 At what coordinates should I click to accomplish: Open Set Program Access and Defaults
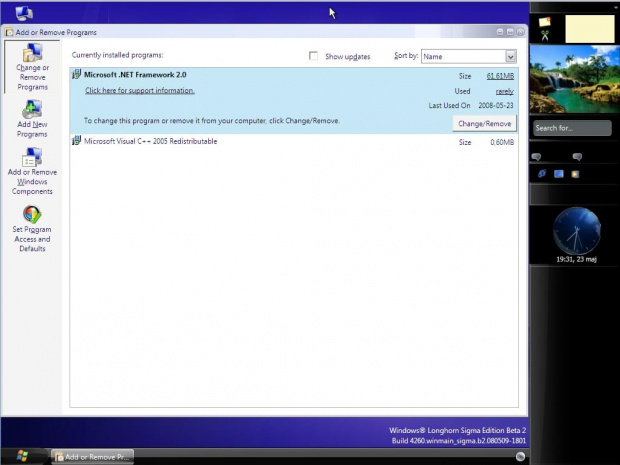[x=32, y=229]
